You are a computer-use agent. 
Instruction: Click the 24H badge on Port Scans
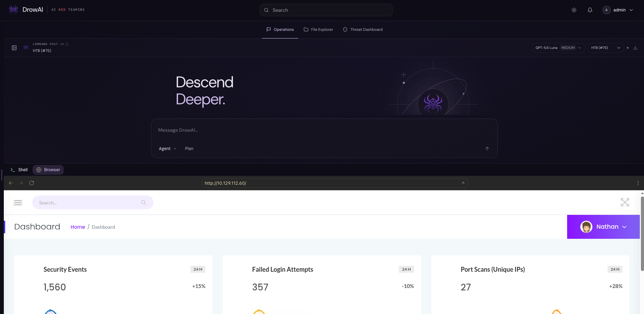coord(615,269)
